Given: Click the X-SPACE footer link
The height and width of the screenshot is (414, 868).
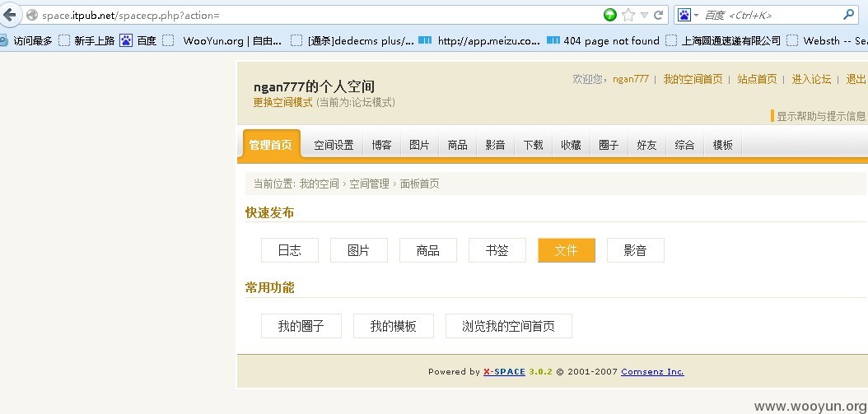Looking at the screenshot, I should [x=504, y=372].
